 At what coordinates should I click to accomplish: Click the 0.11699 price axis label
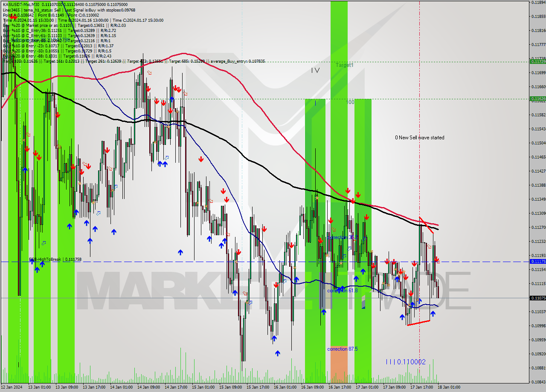coord(538,72)
